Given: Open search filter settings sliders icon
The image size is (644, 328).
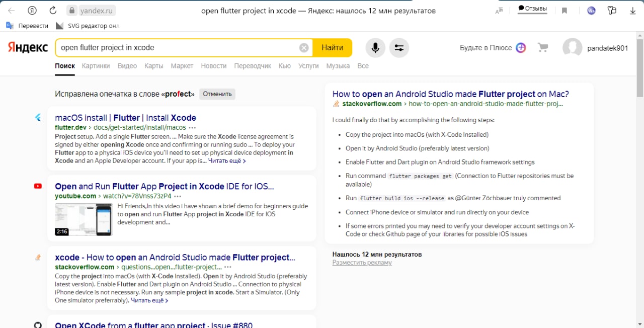Looking at the screenshot, I should click(399, 48).
